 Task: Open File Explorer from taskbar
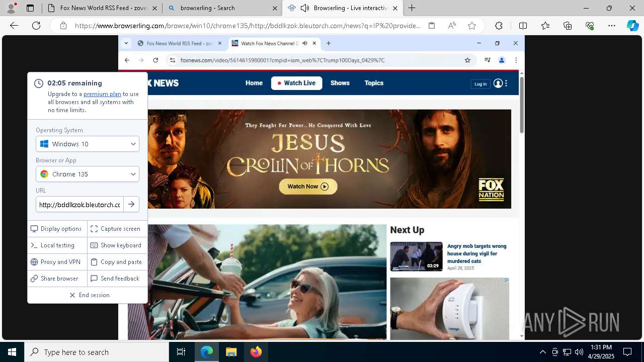pyautogui.click(x=231, y=352)
